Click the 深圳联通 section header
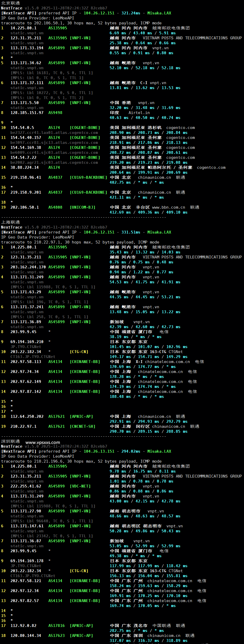 (10, 441)
